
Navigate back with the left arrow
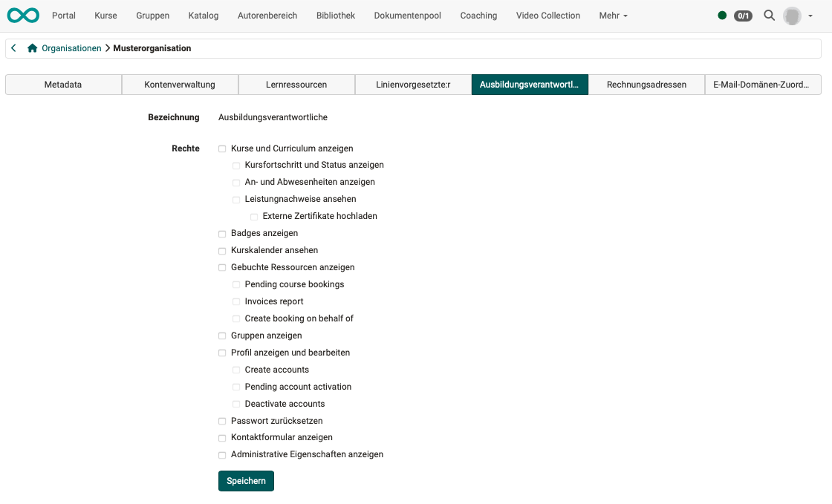click(x=13, y=48)
